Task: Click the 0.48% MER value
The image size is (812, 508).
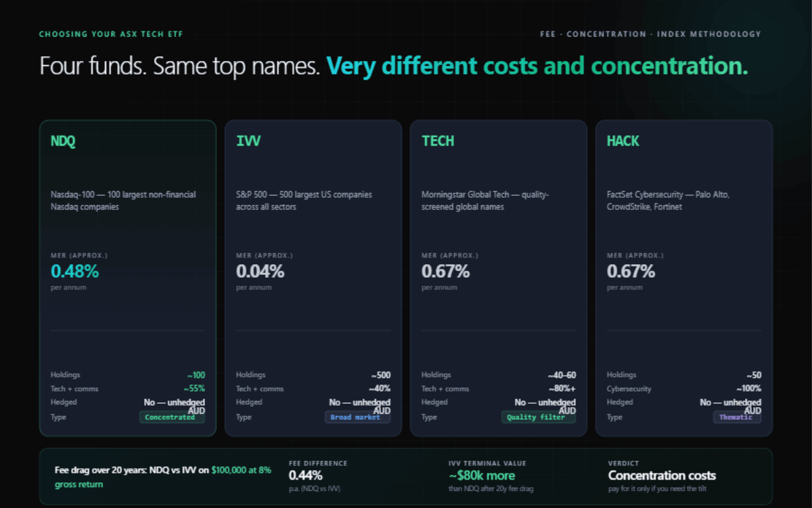Action: tap(75, 272)
